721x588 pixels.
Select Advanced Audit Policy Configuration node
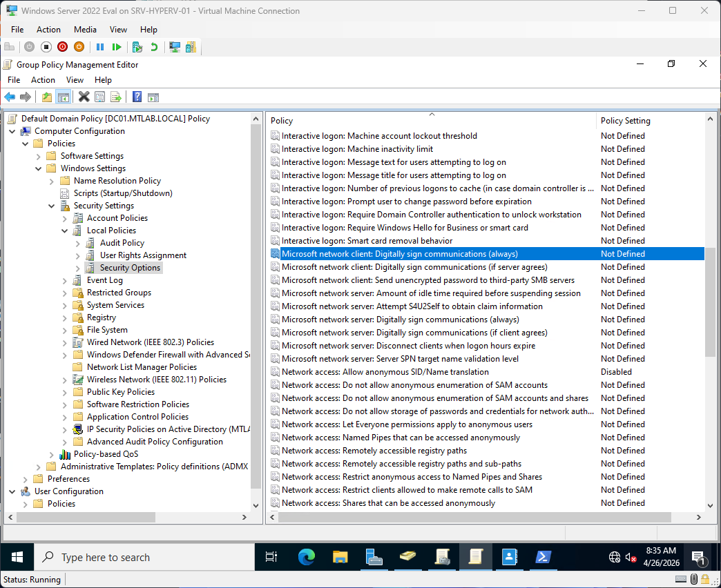click(155, 442)
